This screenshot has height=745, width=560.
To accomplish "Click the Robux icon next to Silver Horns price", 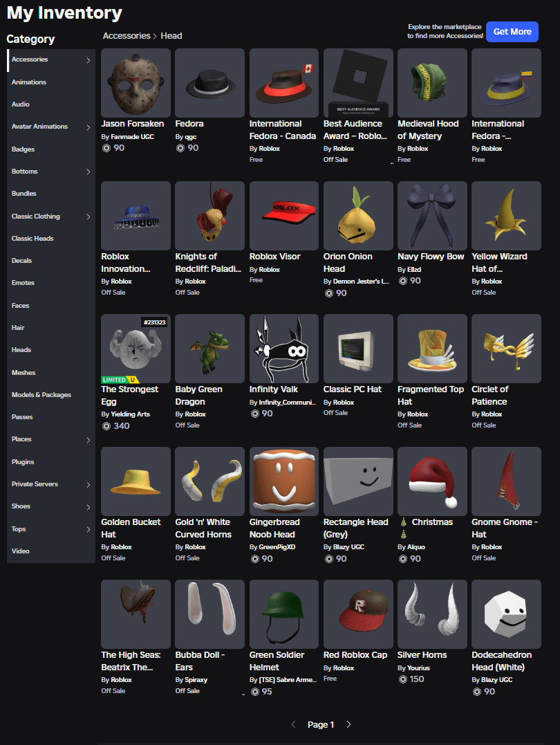I will pyautogui.click(x=403, y=679).
